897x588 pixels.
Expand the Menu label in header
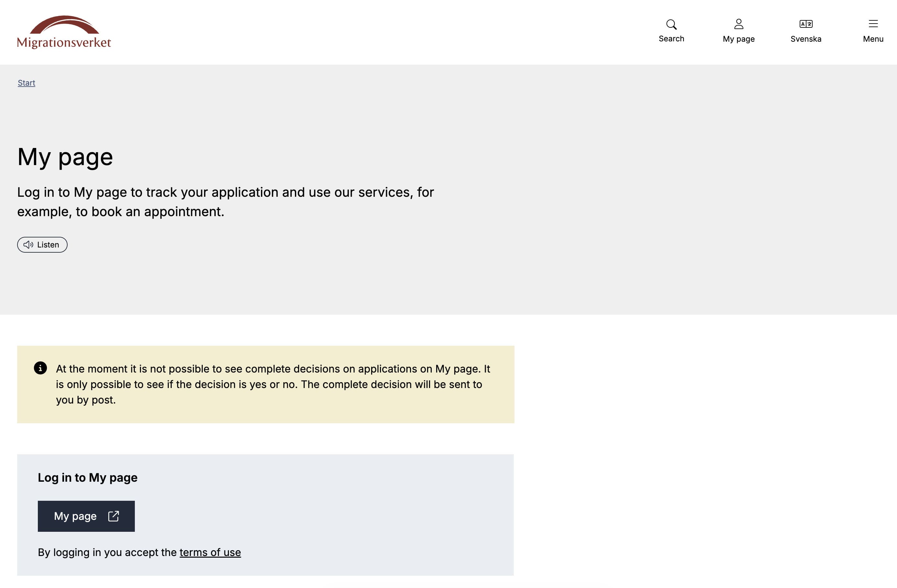point(873,39)
